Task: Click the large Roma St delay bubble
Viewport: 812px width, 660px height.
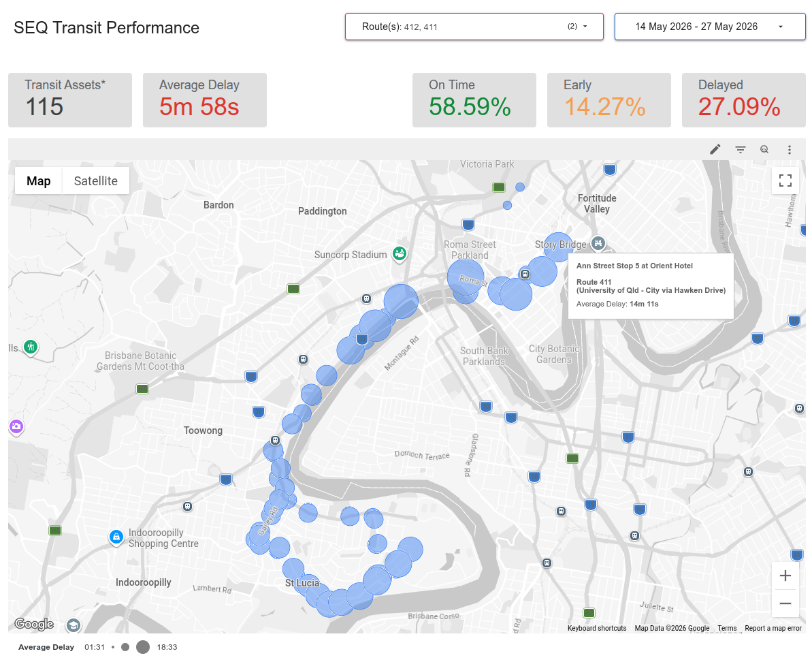Action: [x=466, y=278]
